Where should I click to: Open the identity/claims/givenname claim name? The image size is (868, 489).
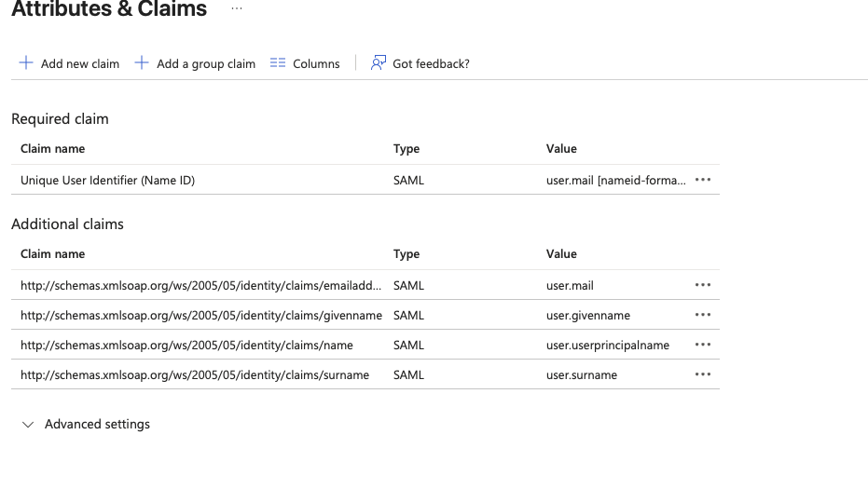tap(200, 315)
